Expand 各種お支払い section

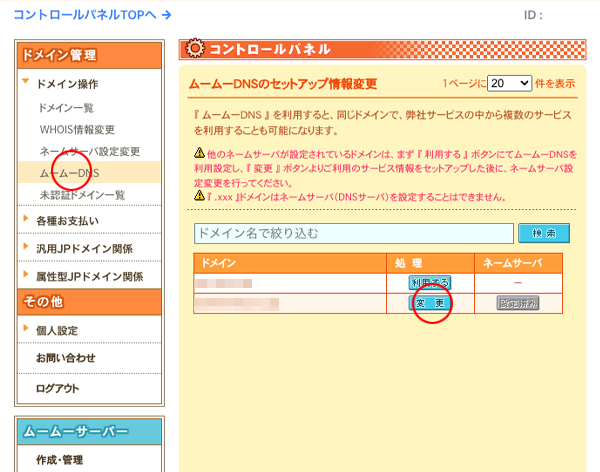tap(67, 221)
